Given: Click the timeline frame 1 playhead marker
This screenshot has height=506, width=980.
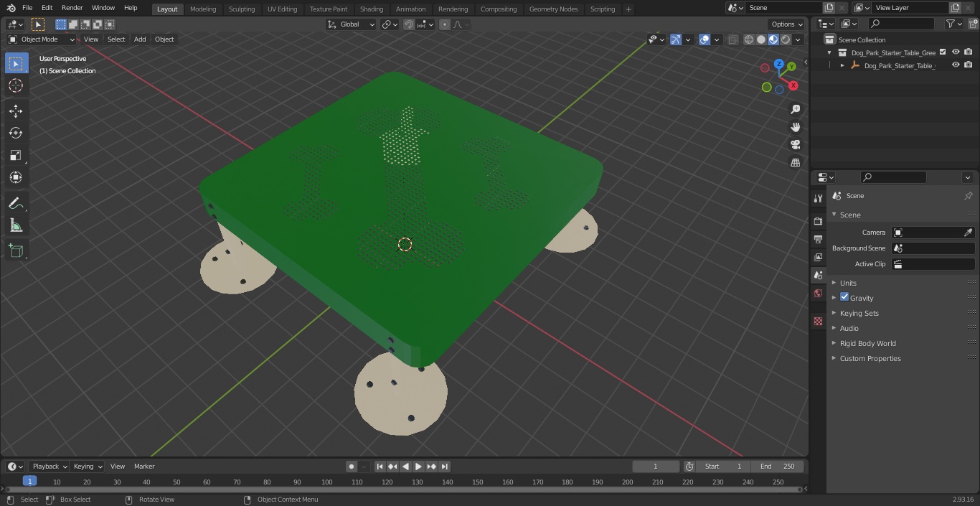Looking at the screenshot, I should (x=29, y=482).
